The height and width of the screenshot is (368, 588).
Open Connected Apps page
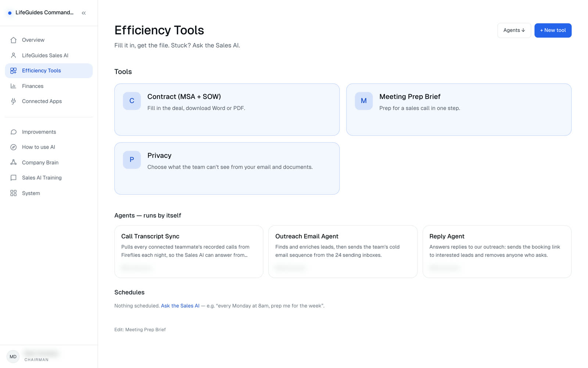pyautogui.click(x=49, y=101)
